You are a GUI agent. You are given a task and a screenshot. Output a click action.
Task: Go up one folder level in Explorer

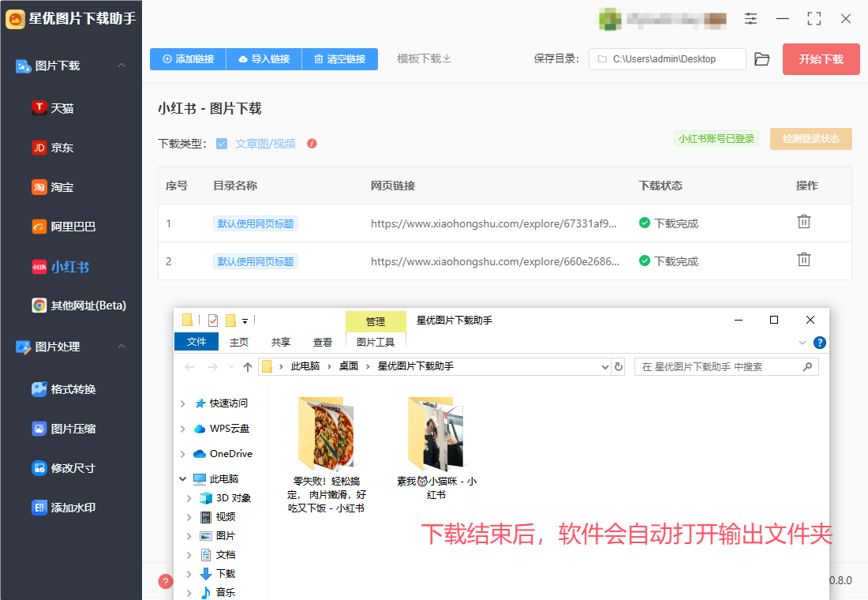pyautogui.click(x=248, y=367)
